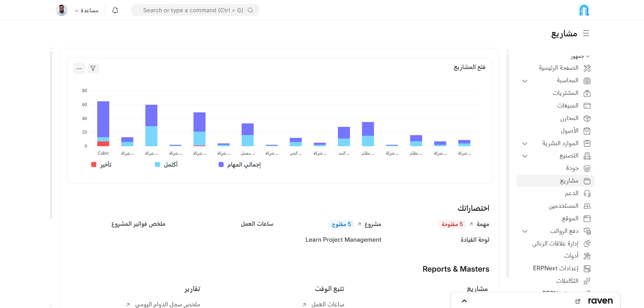
Task: Expand the الموارد البشرية submenu
Action: tap(525, 143)
